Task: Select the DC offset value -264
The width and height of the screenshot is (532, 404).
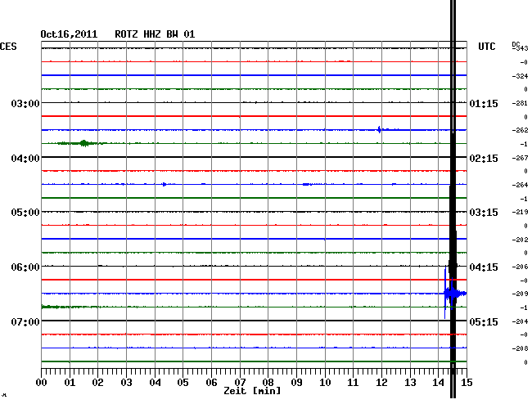Action: (520, 185)
